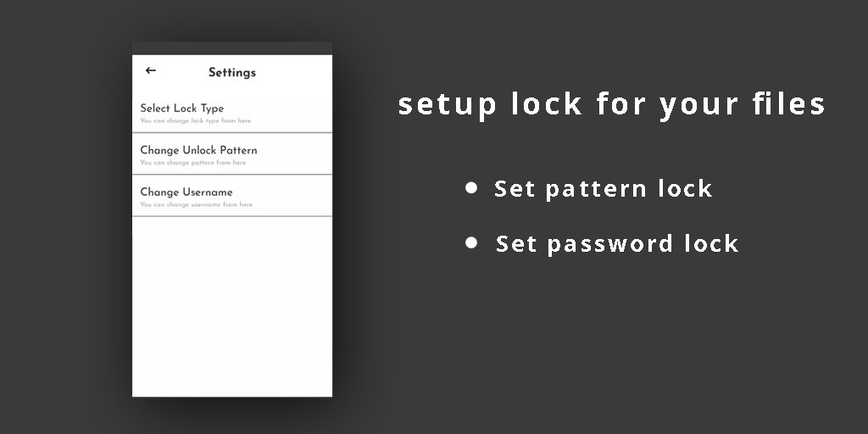Click the Settings title text
The width and height of the screenshot is (868, 434).
231,73
